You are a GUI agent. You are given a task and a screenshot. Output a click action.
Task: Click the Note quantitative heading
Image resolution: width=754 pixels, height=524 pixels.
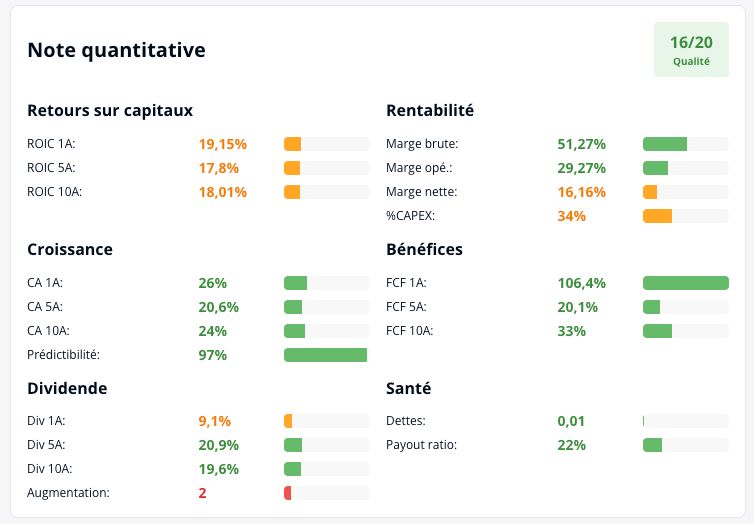pos(116,50)
